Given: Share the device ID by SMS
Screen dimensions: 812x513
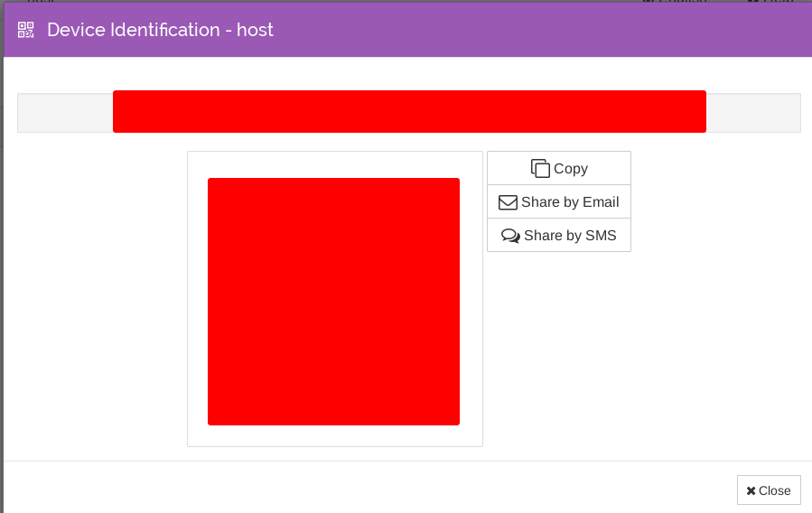Looking at the screenshot, I should (558, 236).
